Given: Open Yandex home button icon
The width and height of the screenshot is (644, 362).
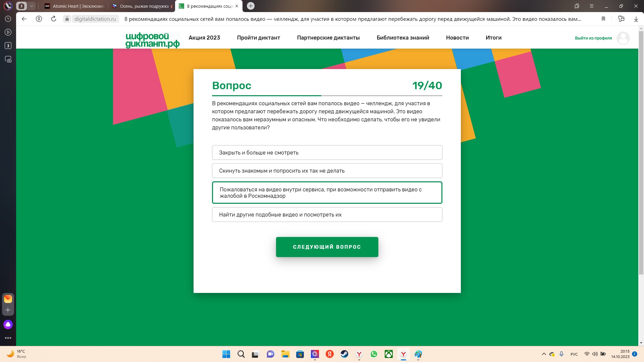Looking at the screenshot, I should click(x=39, y=19).
